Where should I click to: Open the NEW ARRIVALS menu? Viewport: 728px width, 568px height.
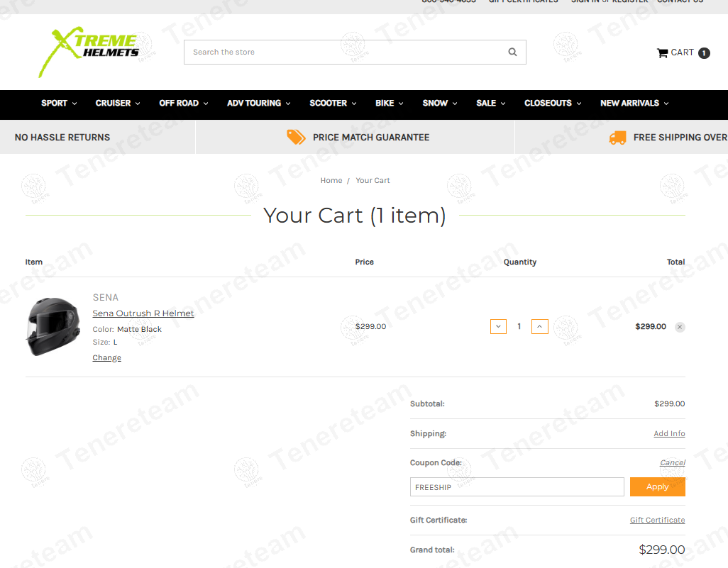(634, 103)
